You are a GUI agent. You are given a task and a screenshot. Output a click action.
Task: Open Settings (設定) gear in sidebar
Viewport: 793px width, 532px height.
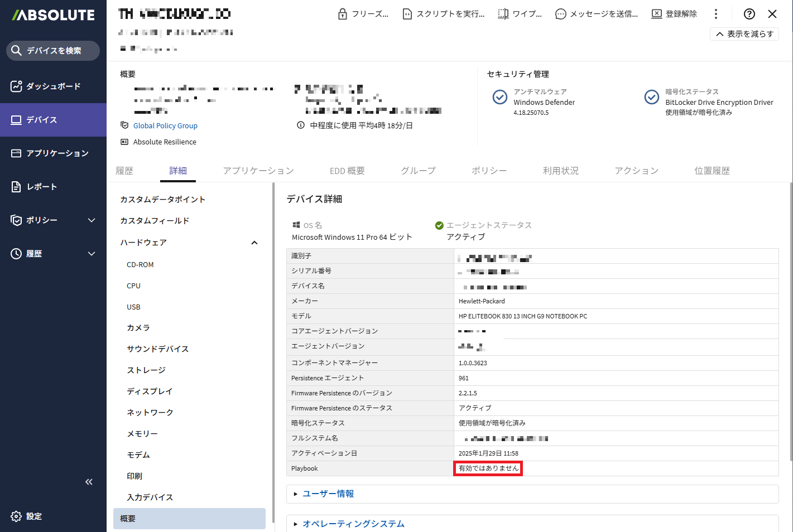pyautogui.click(x=17, y=516)
